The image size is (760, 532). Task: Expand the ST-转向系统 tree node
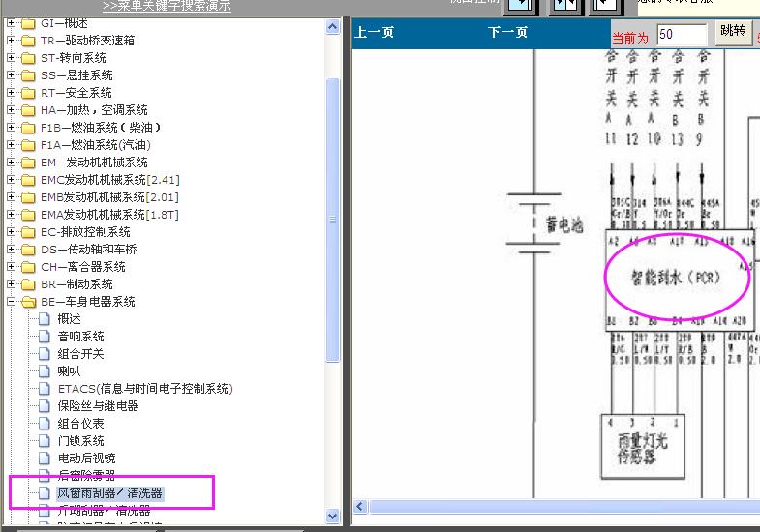click(12, 58)
